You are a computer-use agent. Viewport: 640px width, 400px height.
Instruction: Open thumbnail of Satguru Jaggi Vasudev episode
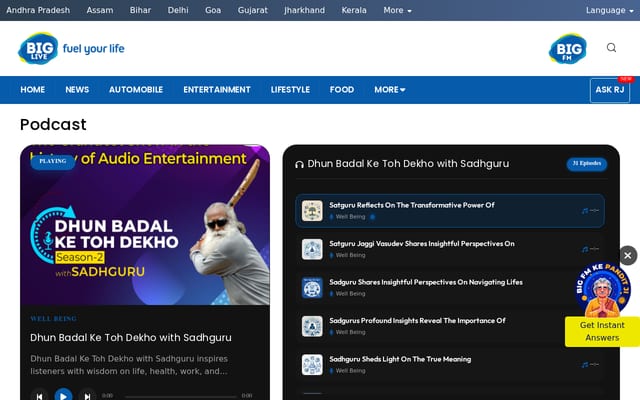pyautogui.click(x=312, y=249)
